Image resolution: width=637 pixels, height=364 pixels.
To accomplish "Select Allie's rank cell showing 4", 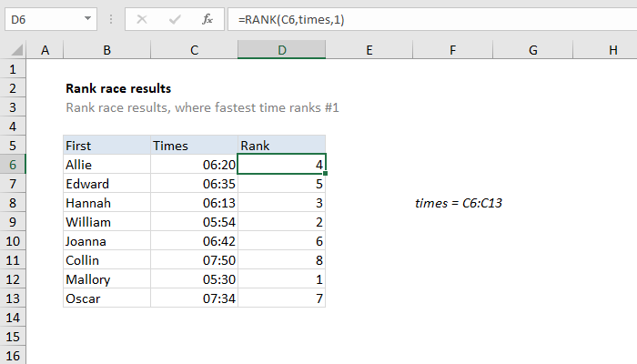I will click(x=281, y=165).
